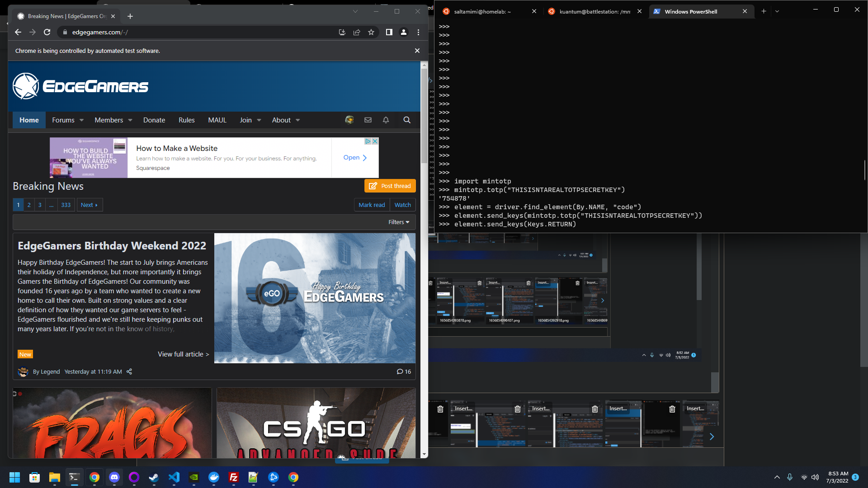Screen dimensions: 868x488
Task: Open Docker Desktop from the taskbar
Action: click(x=214, y=477)
